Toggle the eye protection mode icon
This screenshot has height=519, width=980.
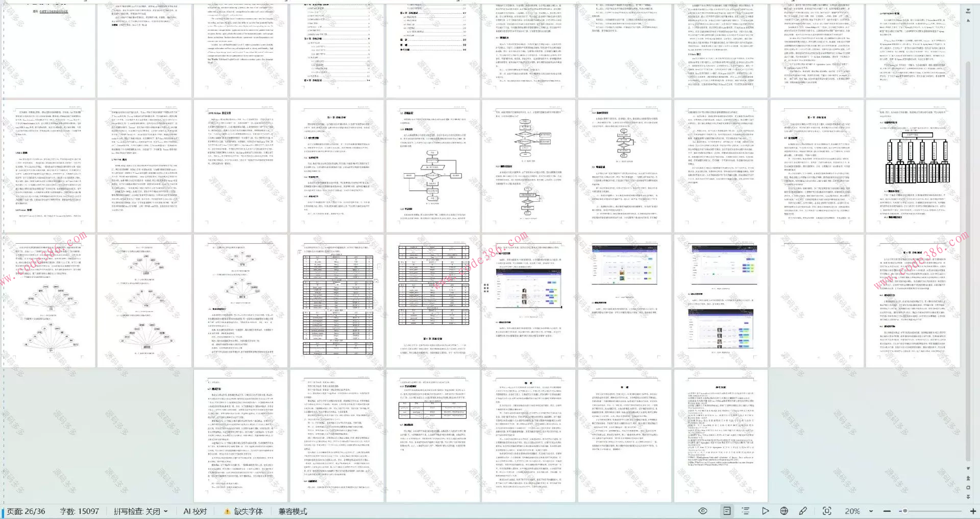[x=703, y=511]
